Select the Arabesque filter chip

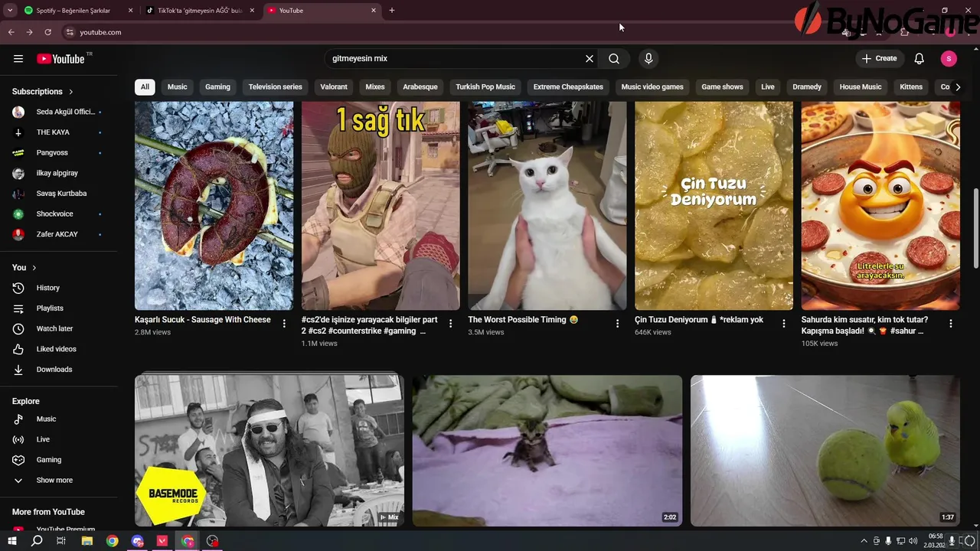click(420, 87)
